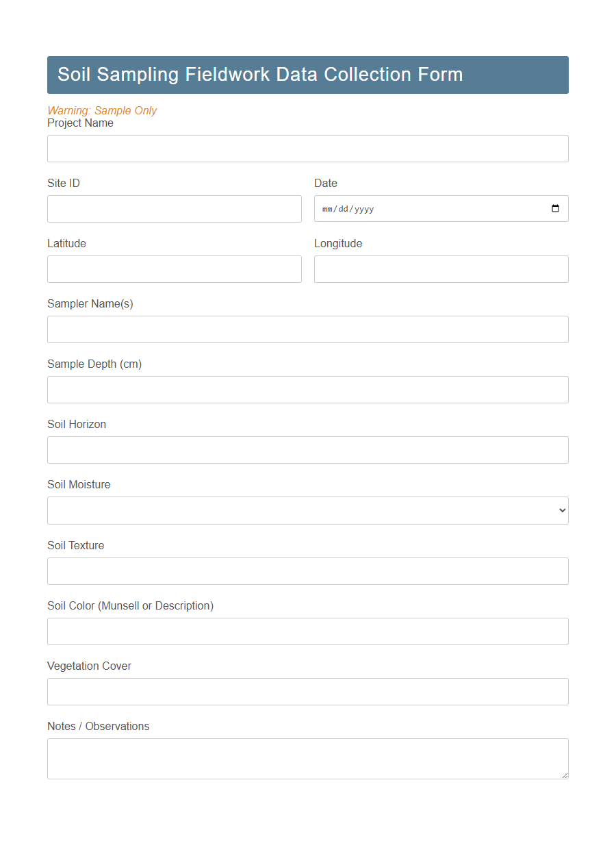Focus the Latitude input box
This screenshot has height=841, width=616.
coord(175,269)
